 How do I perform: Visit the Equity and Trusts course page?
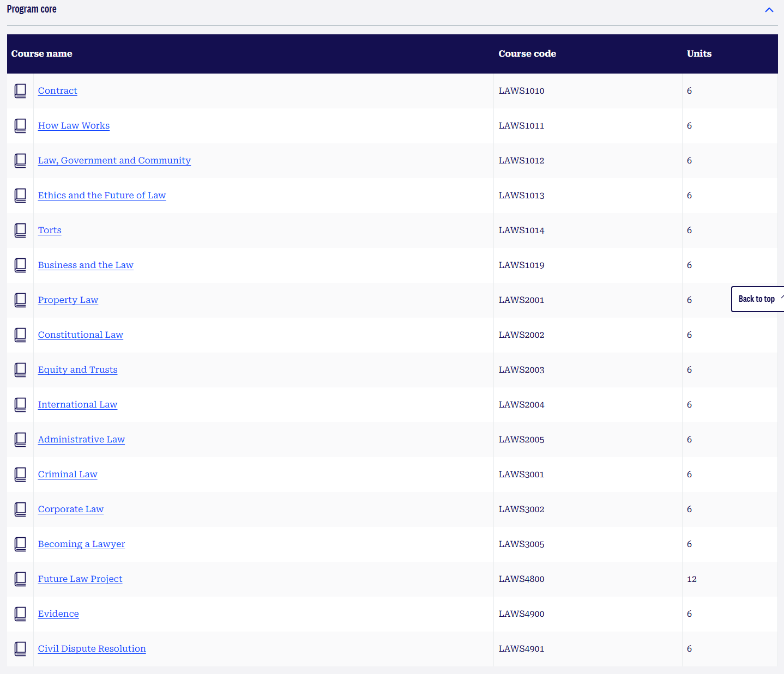pos(77,370)
